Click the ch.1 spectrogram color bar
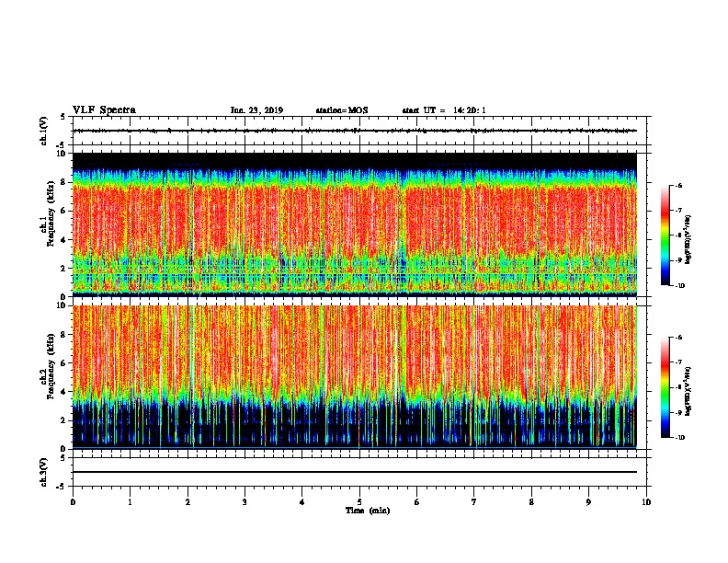The width and height of the screenshot is (728, 563). click(665, 236)
